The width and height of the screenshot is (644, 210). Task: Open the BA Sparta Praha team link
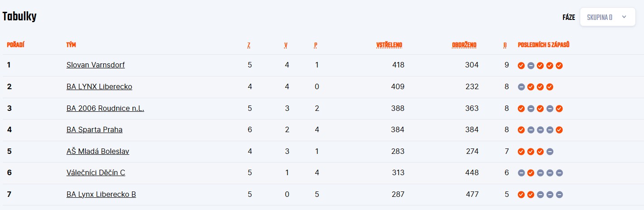click(x=94, y=129)
